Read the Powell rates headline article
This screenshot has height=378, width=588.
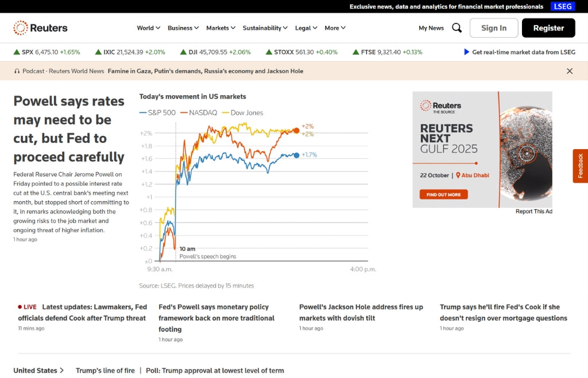point(69,129)
